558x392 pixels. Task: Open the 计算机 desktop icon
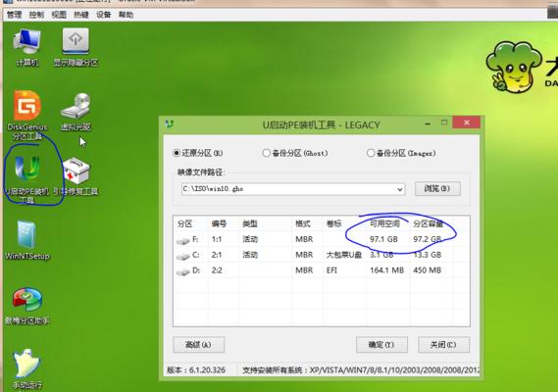pos(27,47)
